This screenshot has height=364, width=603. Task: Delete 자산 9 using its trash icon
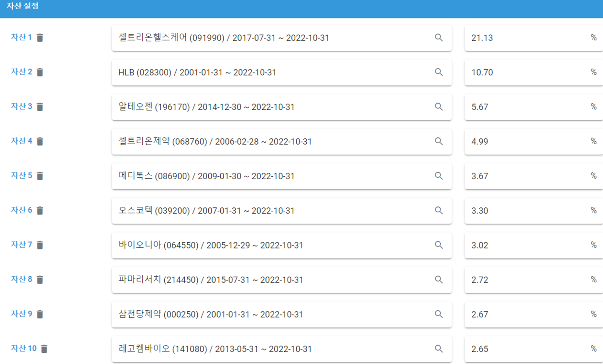pos(40,314)
